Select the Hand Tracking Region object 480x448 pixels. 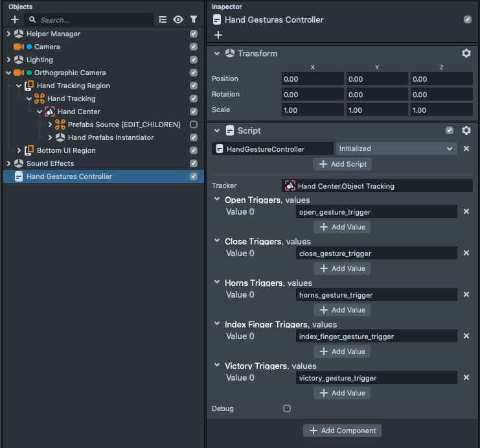coord(73,86)
